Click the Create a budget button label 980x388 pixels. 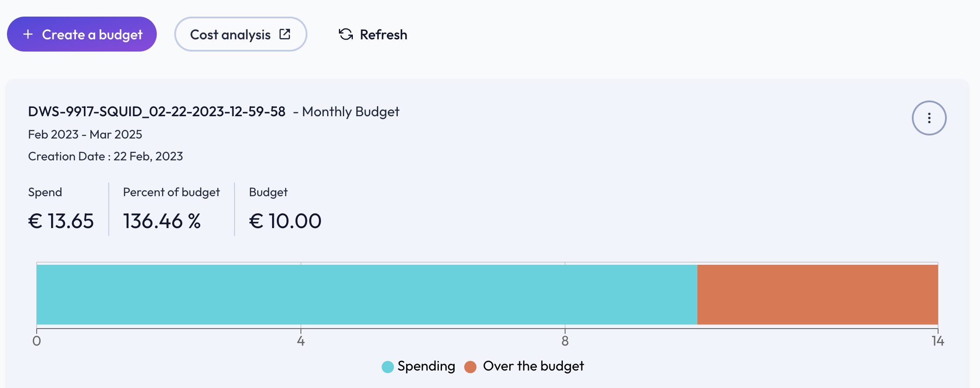(x=92, y=35)
